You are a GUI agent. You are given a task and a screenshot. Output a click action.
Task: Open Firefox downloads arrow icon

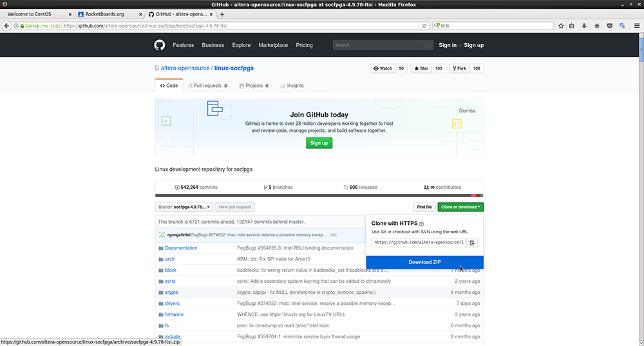pyautogui.click(x=584, y=26)
